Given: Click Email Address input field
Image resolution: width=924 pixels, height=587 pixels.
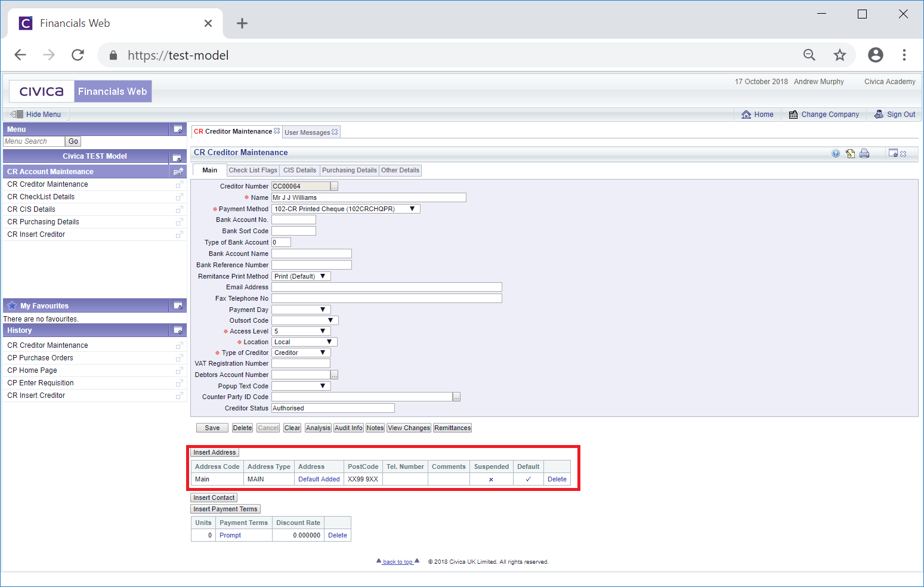Looking at the screenshot, I should pos(387,288).
